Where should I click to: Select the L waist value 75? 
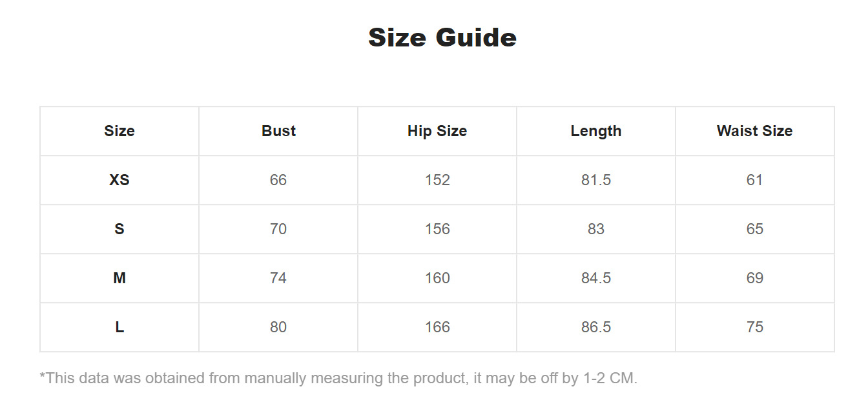(x=755, y=327)
